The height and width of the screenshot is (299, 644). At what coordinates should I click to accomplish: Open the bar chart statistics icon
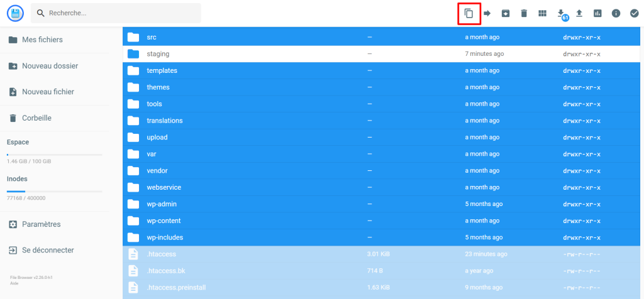(597, 13)
